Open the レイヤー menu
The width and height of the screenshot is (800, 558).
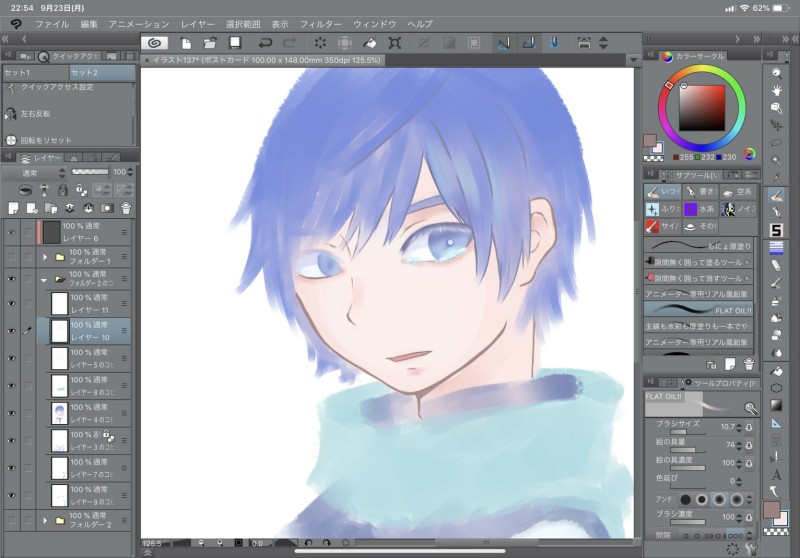click(x=197, y=24)
